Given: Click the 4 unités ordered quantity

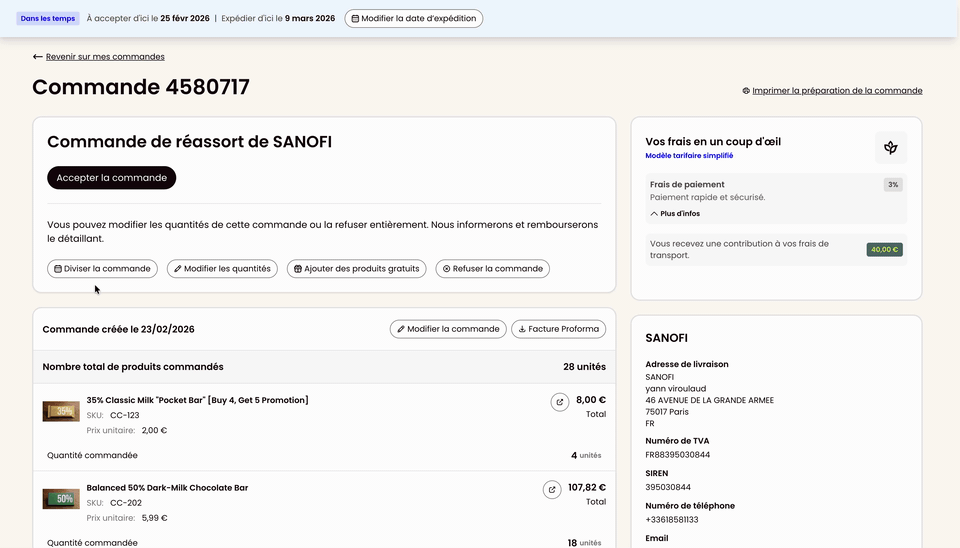Looking at the screenshot, I should 586,456.
